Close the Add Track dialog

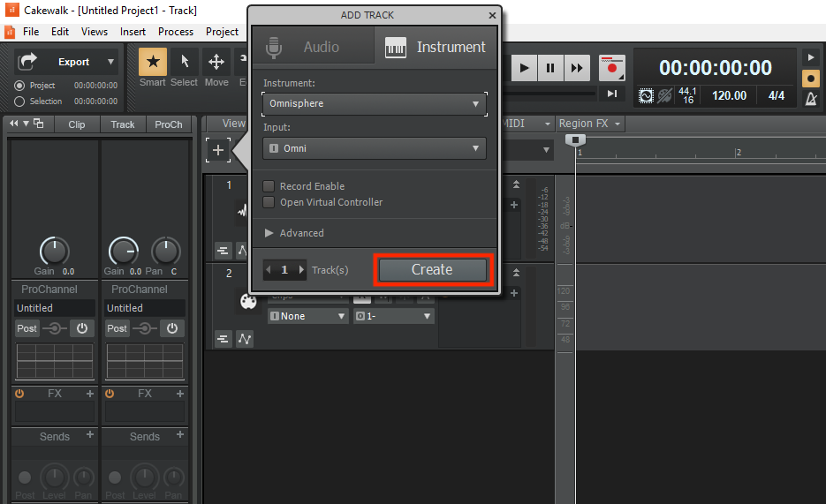pyautogui.click(x=492, y=15)
